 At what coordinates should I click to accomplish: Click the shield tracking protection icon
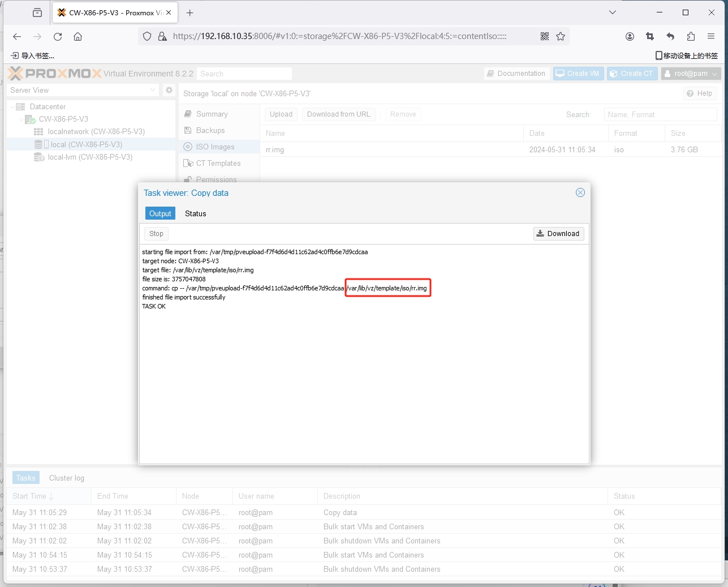click(147, 36)
